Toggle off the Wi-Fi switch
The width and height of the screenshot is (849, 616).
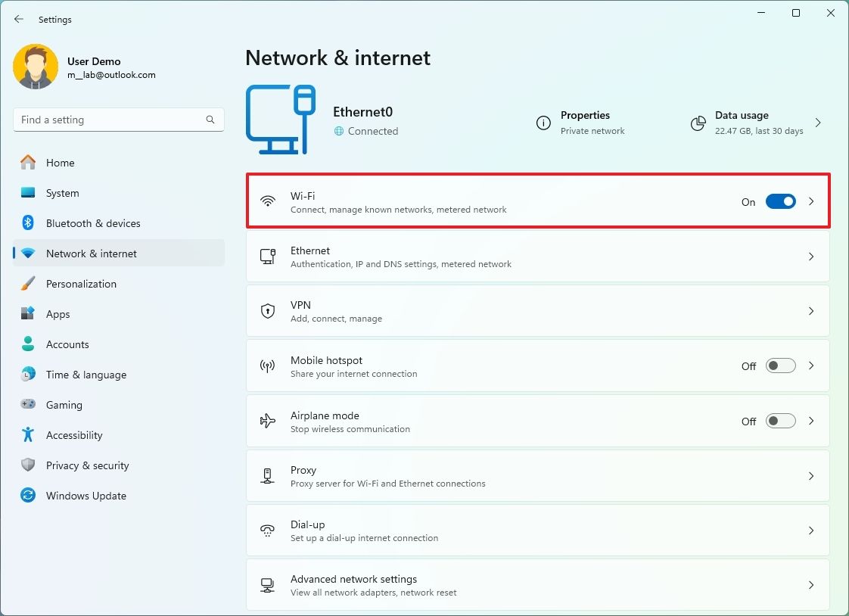pos(780,201)
